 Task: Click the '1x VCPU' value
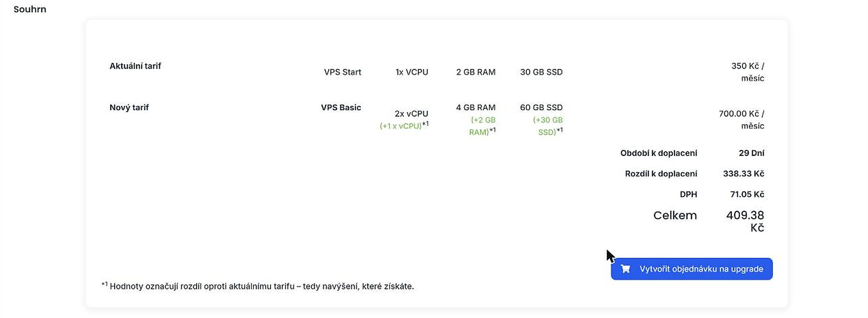(412, 72)
